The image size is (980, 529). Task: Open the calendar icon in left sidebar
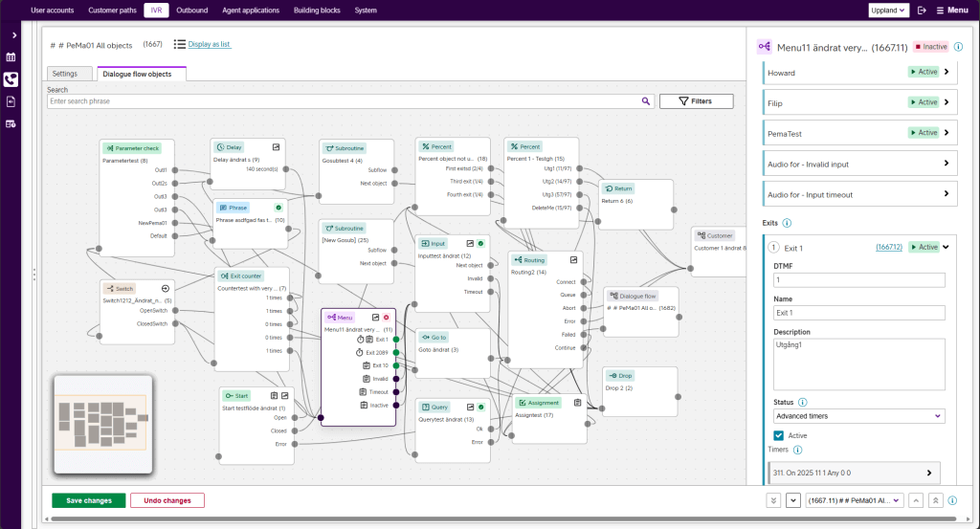pos(11,57)
